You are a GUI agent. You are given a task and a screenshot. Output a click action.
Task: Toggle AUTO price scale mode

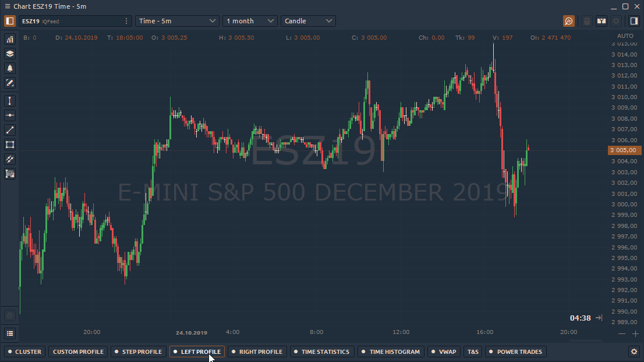[x=625, y=36]
